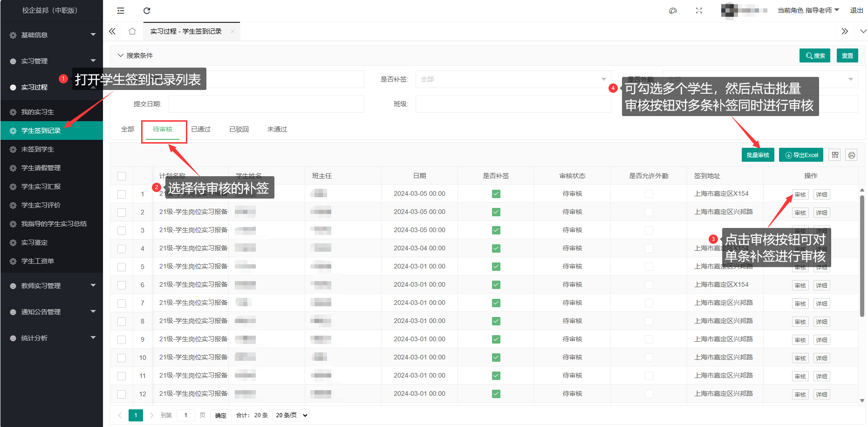This screenshot has height=427, width=868.
Task: Tick the checkbox on row 12
Action: [x=122, y=394]
